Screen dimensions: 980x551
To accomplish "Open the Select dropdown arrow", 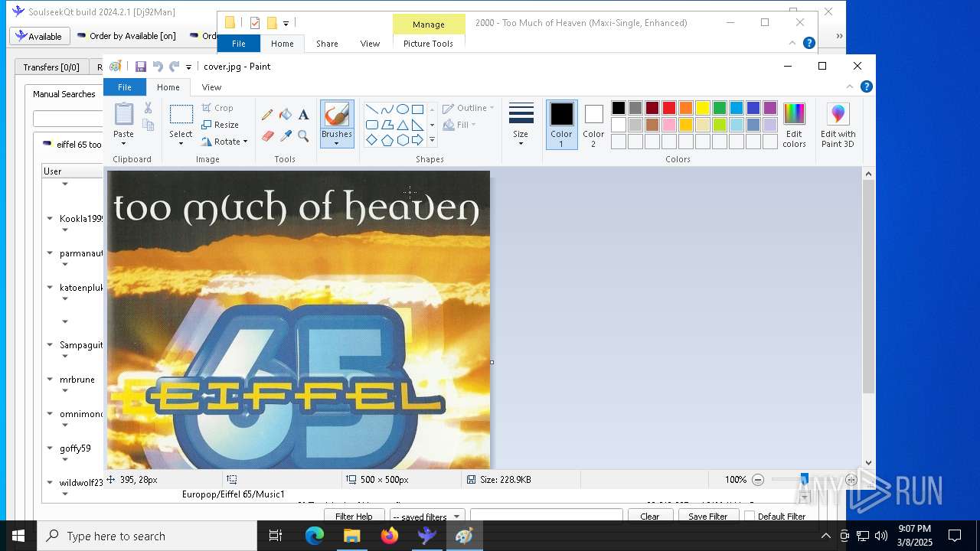I will click(x=181, y=144).
